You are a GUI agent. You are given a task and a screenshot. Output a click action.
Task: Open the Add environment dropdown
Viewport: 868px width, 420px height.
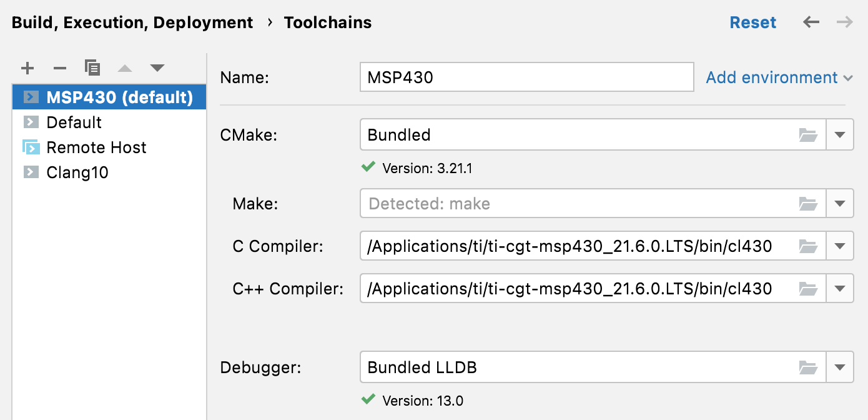(x=779, y=77)
